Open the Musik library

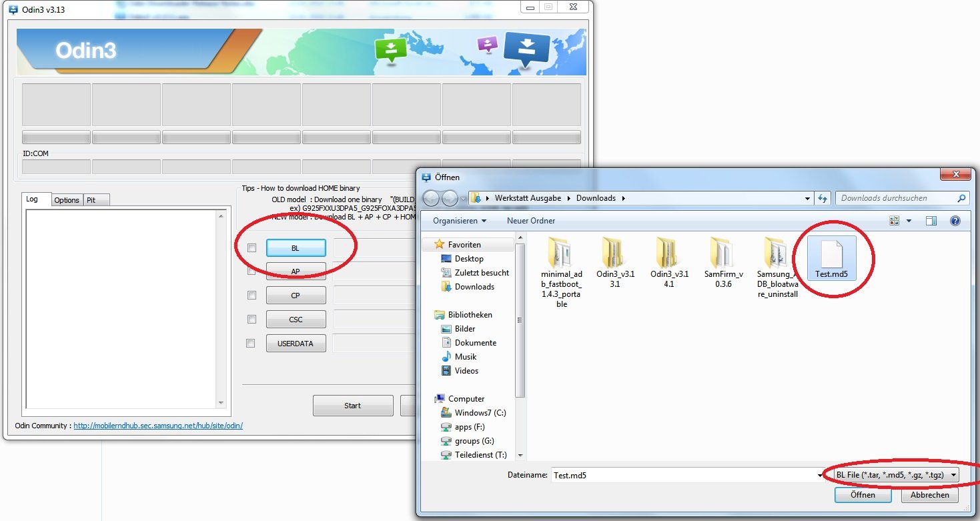pos(466,357)
